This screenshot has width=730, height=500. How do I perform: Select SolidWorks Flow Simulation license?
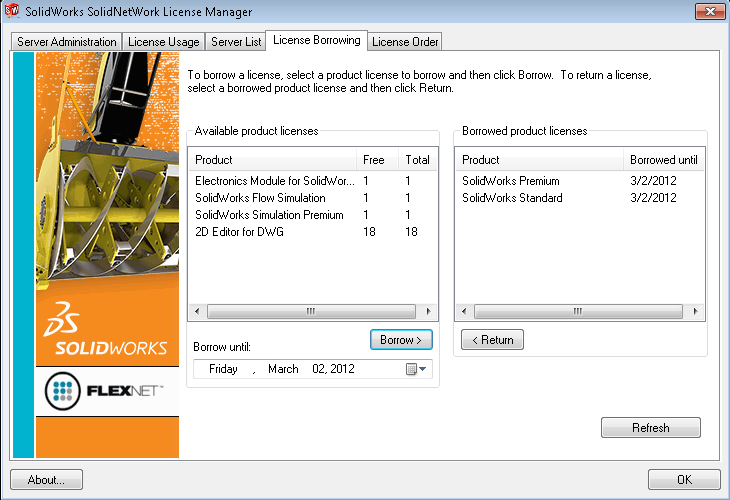[313, 198]
